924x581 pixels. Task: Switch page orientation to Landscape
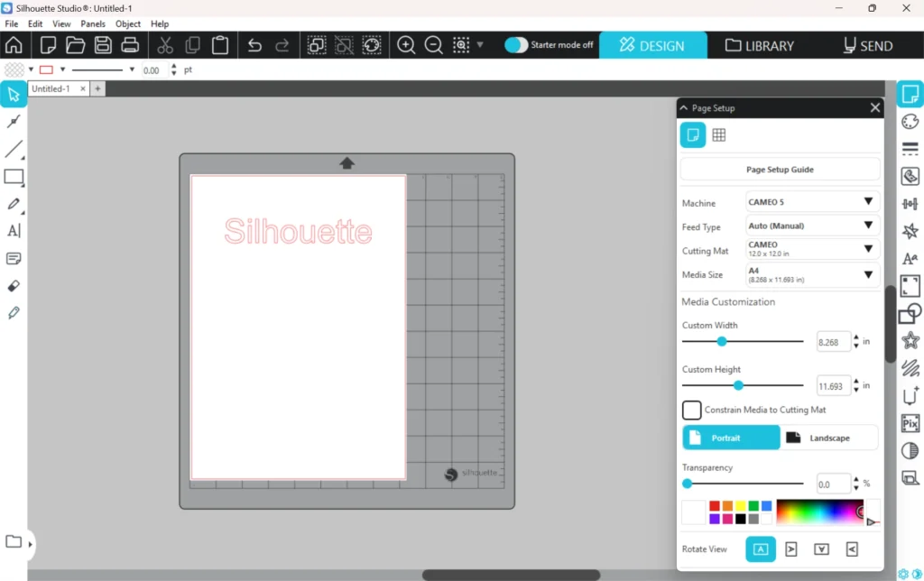click(828, 438)
